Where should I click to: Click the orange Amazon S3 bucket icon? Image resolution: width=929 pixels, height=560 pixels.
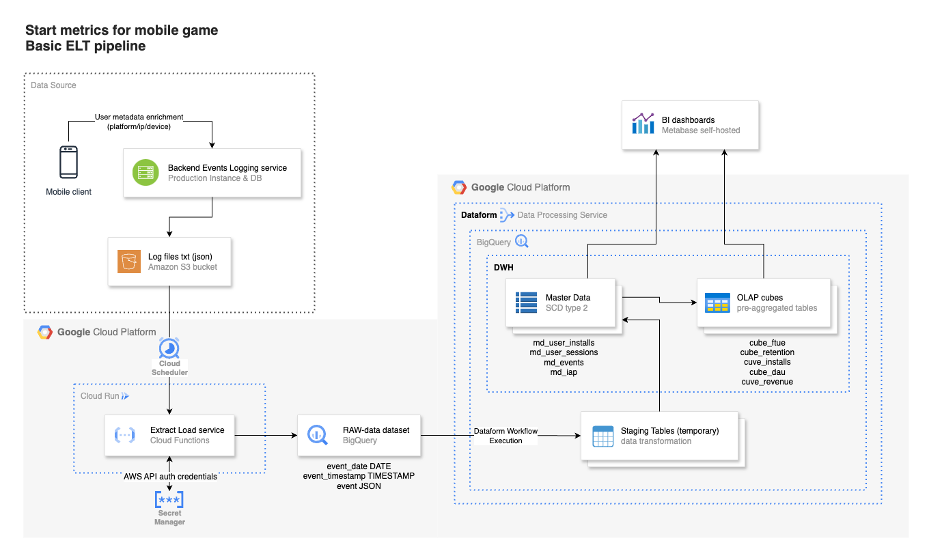128,262
